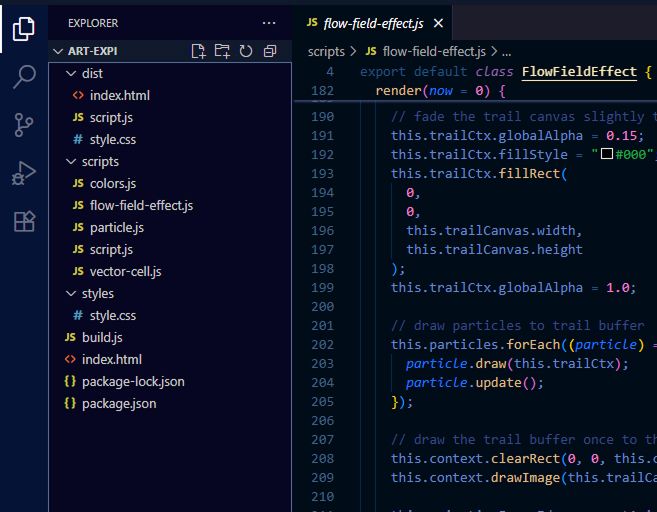Open the Source Control view icon
This screenshot has height=512, width=657.
click(x=24, y=125)
